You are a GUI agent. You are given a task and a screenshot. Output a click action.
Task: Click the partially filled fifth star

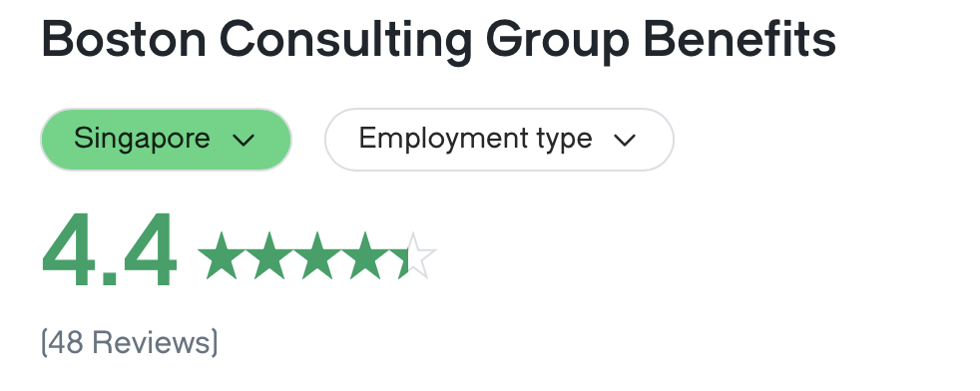point(412,254)
